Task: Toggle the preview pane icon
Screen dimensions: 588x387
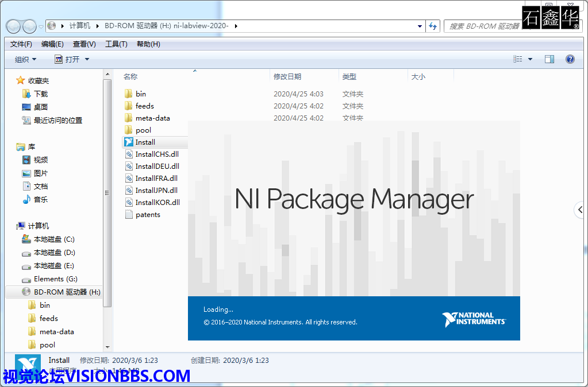Action: pos(549,59)
